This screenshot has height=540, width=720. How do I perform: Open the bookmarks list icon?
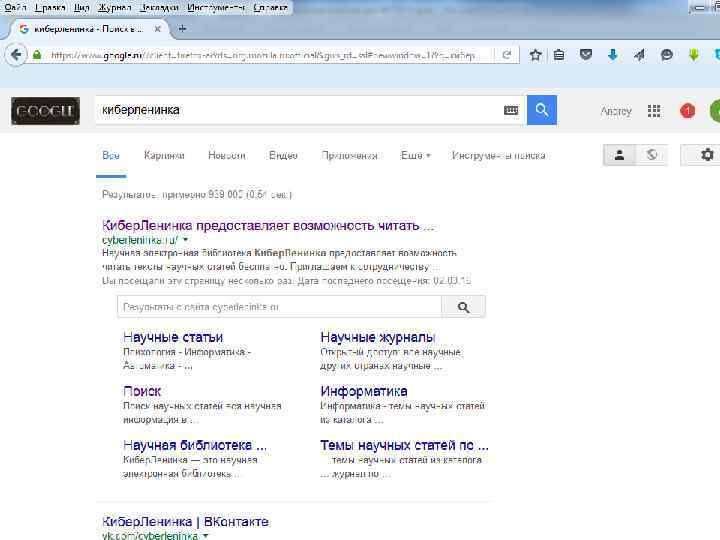click(559, 56)
